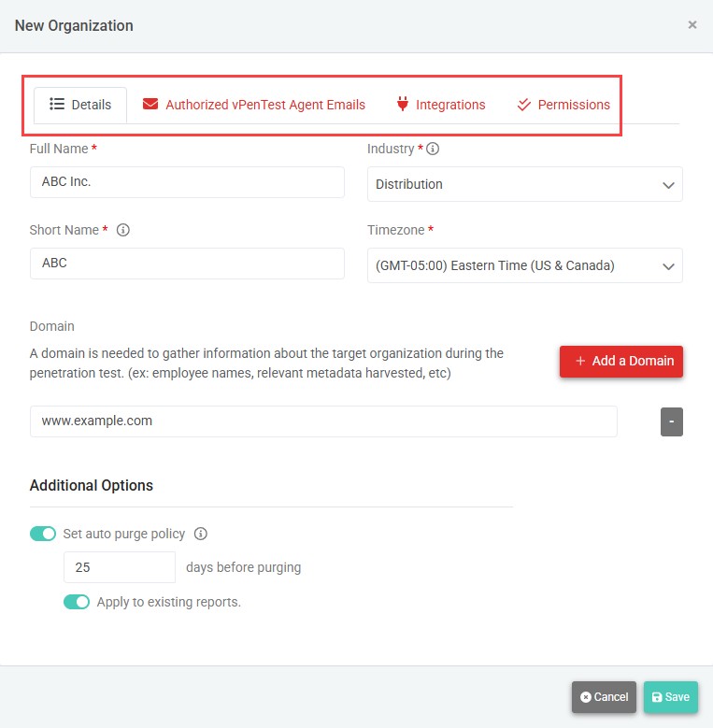This screenshot has height=728, width=713.
Task: Switch to Authorized vPenTest Agent Emails tab
Action: tap(264, 105)
